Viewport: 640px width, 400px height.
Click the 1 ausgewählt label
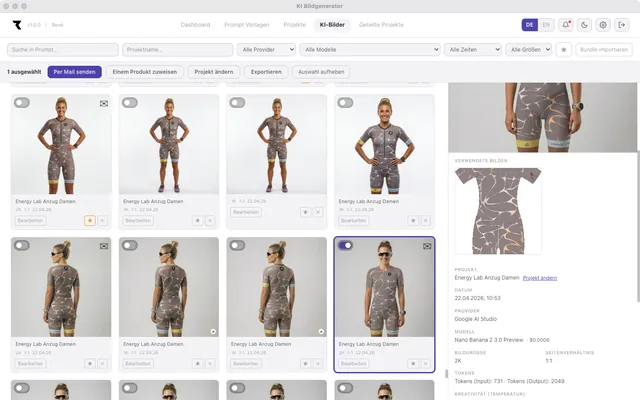coord(24,72)
